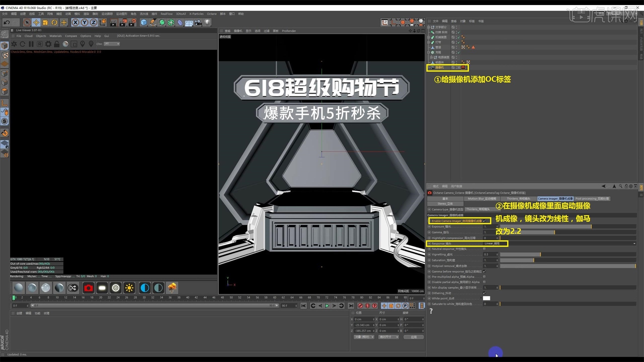Pause rendering in the Live Viewer
This screenshot has height=362, width=644.
(x=31, y=44)
